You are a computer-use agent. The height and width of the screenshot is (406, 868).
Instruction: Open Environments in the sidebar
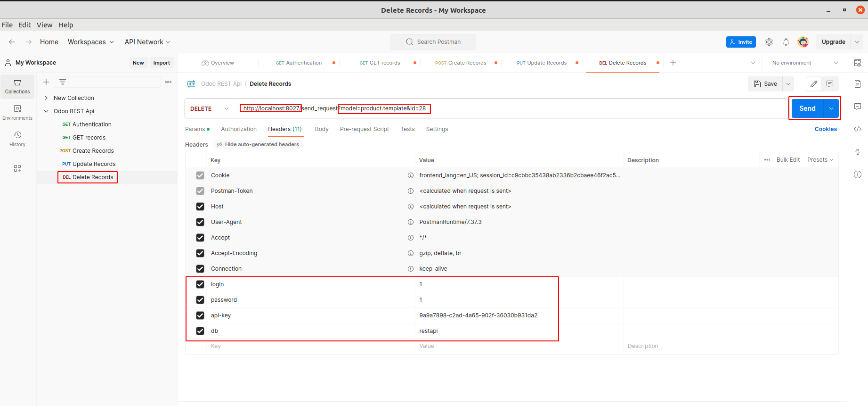[17, 113]
